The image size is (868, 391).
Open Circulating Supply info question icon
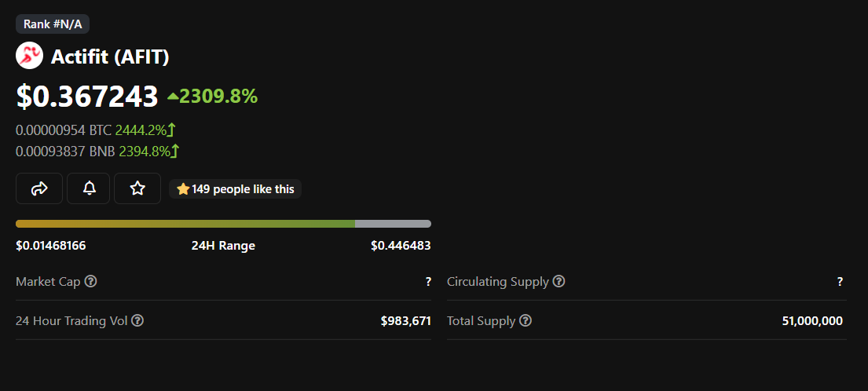point(559,282)
